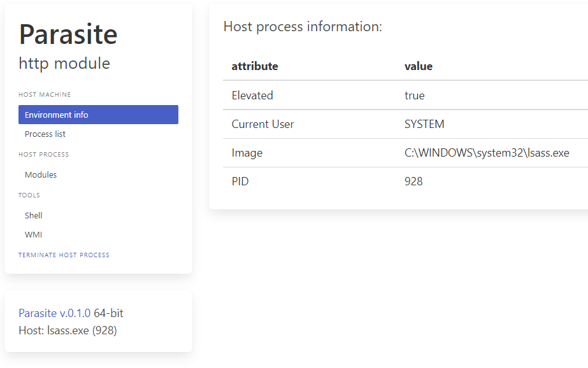
Task: Click the 'http module' subtitle
Action: (x=64, y=64)
